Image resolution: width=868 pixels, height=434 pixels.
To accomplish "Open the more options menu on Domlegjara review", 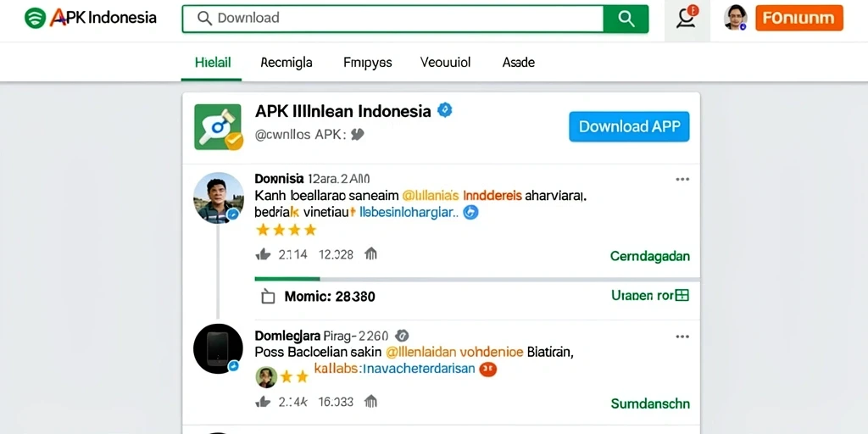I will point(682,337).
